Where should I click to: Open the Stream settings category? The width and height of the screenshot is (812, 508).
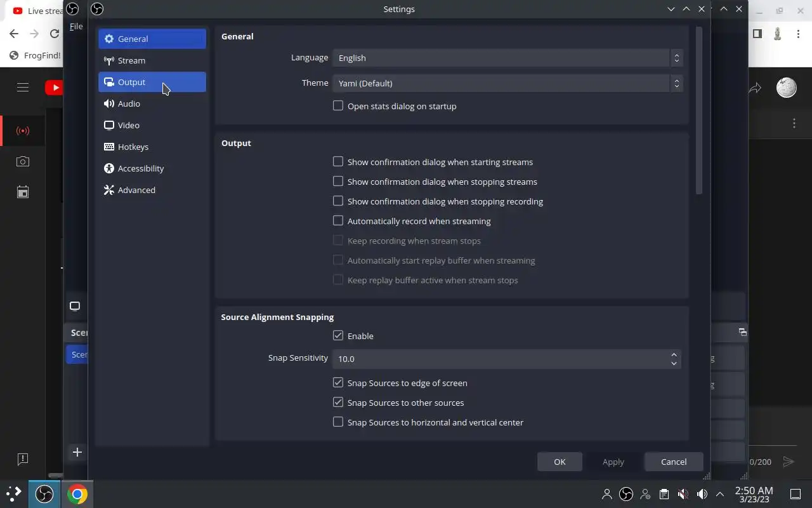tap(152, 60)
